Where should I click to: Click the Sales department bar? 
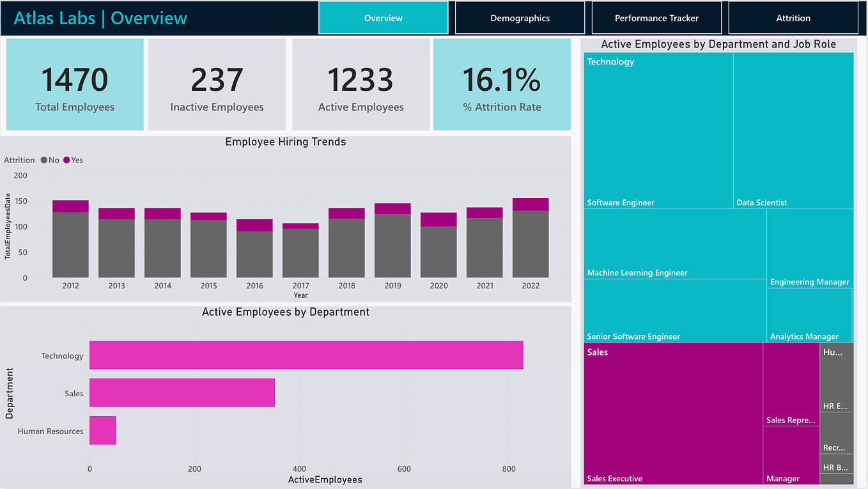182,392
